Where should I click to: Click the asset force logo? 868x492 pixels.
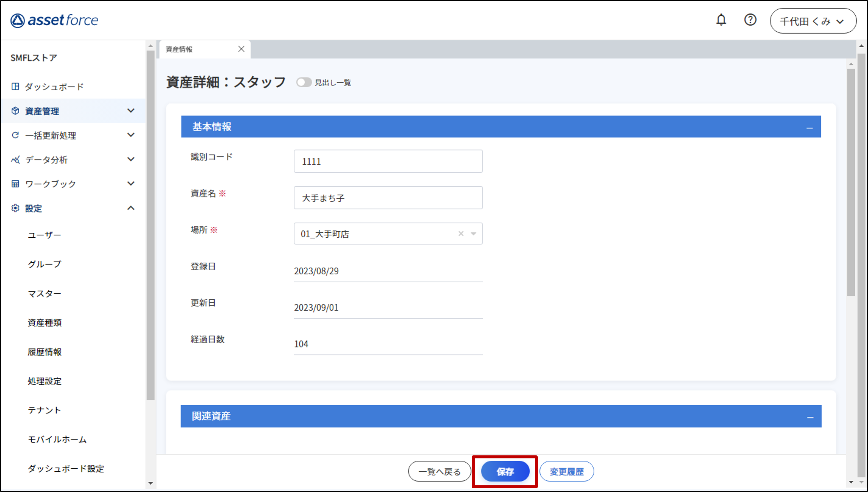pos(54,21)
